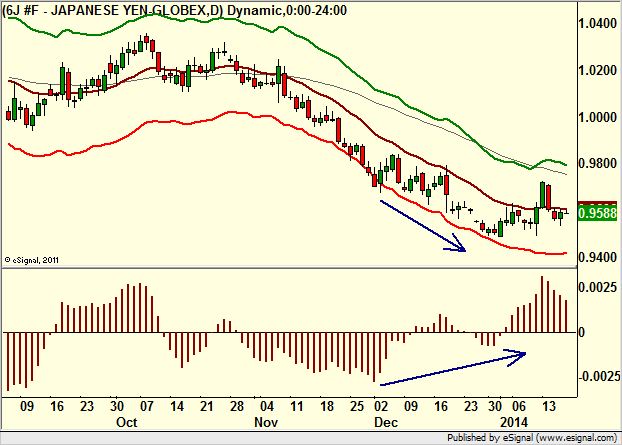The height and width of the screenshot is (445, 622).
Task: Click the 0.9400 price axis label
Action: coord(597,257)
